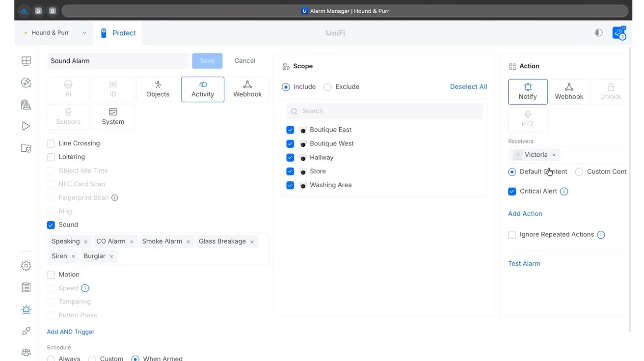The image size is (644, 361).
Task: Select the Exclude scope radio button
Action: [x=328, y=87]
